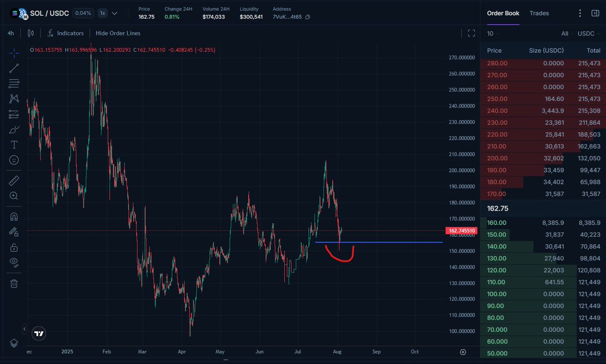Copy the pool address 7VuK...4t65

pos(308,17)
